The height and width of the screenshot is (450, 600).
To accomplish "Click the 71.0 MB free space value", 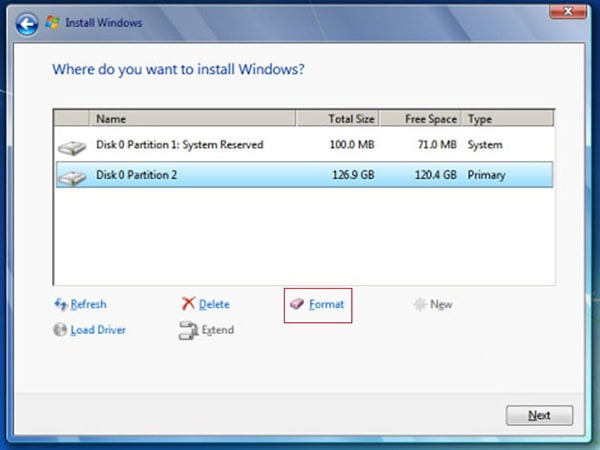I will (437, 145).
